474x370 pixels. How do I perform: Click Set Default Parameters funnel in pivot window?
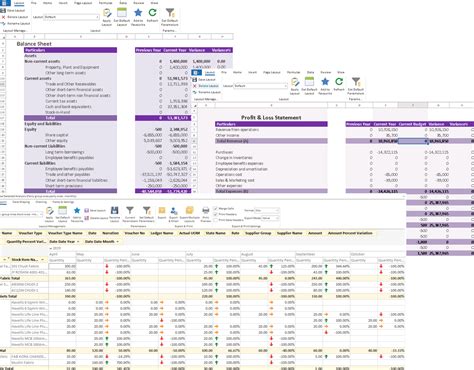(146, 210)
